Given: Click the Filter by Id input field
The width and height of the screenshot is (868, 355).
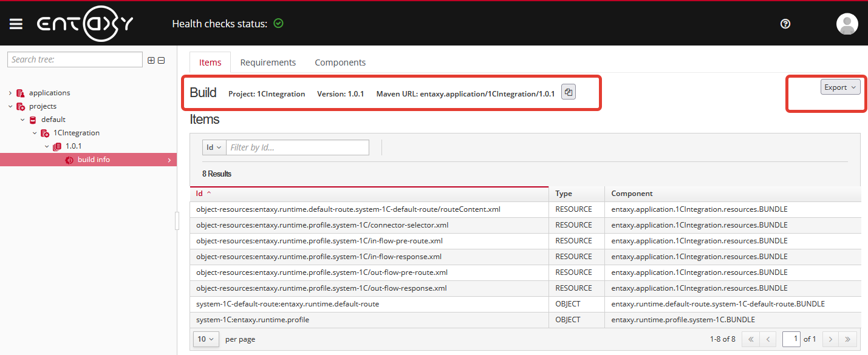Looking at the screenshot, I should pos(297,147).
